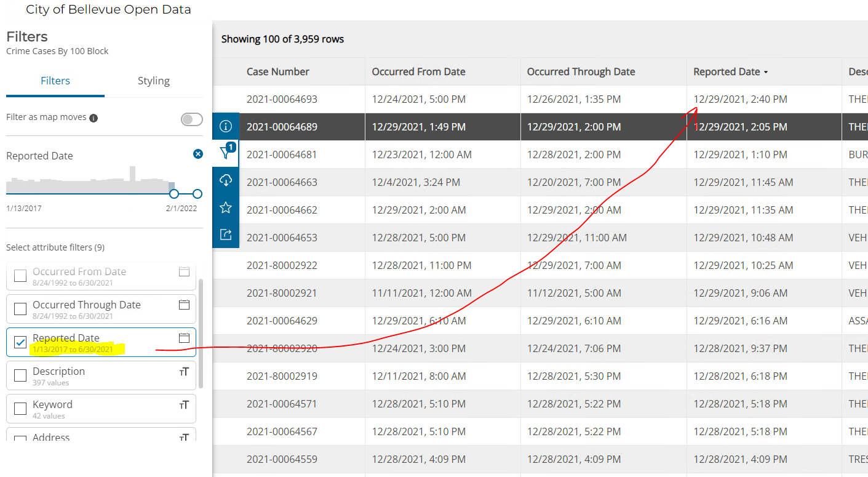The width and height of the screenshot is (868, 477).
Task: Open the information panel icon
Action: pos(226,126)
